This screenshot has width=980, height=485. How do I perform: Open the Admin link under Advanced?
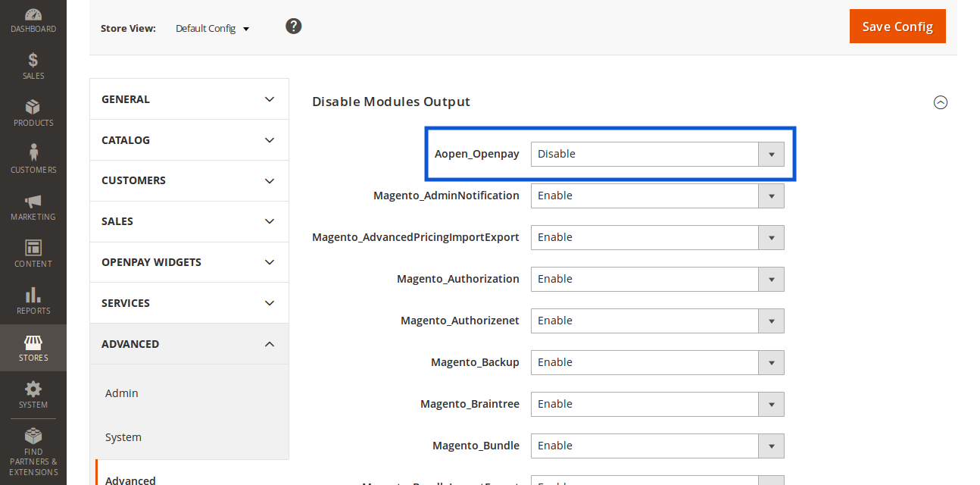coord(122,393)
